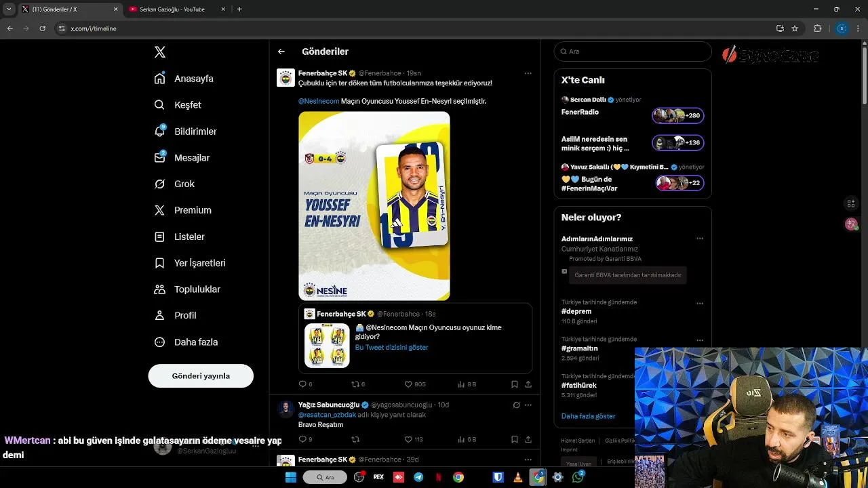
Task: Share the Fenerbahçe En-Nesyri tweet
Action: pos(528,384)
